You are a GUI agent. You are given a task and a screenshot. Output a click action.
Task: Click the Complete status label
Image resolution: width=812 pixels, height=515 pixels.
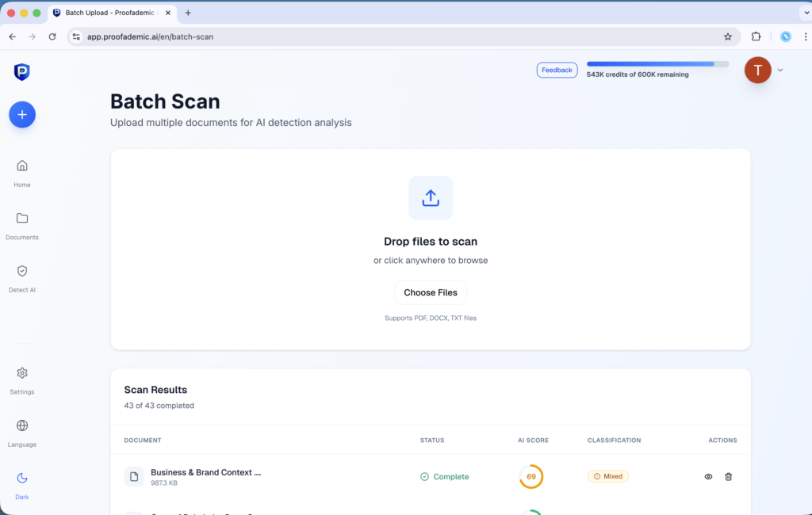pyautogui.click(x=444, y=477)
